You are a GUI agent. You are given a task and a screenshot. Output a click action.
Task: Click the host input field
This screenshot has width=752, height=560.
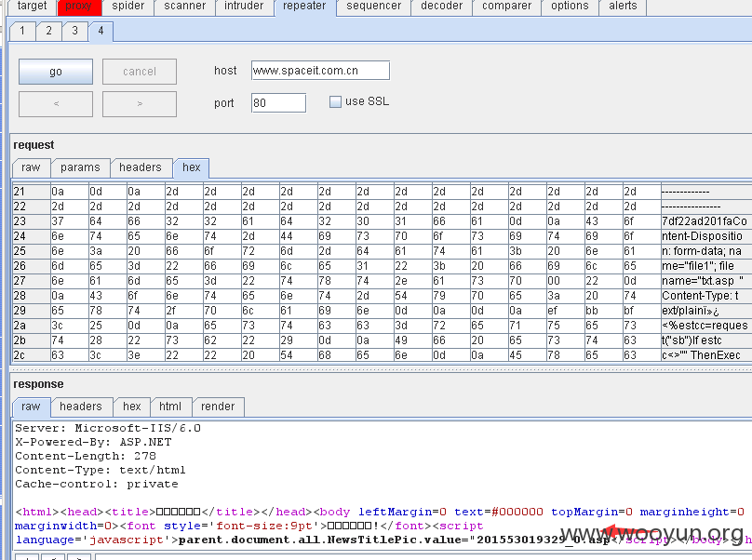320,71
